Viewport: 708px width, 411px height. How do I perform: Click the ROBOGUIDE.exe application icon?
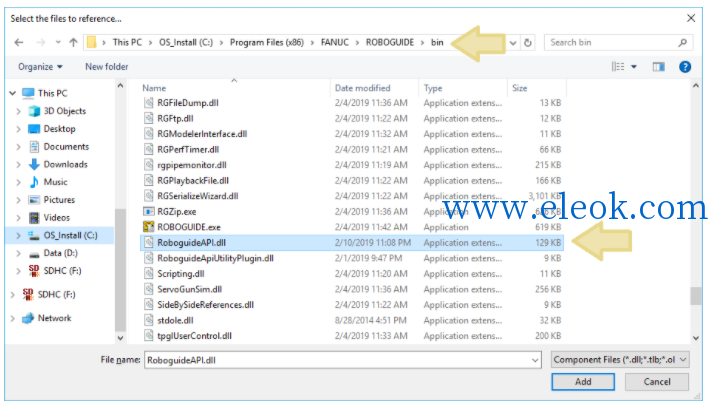(149, 227)
